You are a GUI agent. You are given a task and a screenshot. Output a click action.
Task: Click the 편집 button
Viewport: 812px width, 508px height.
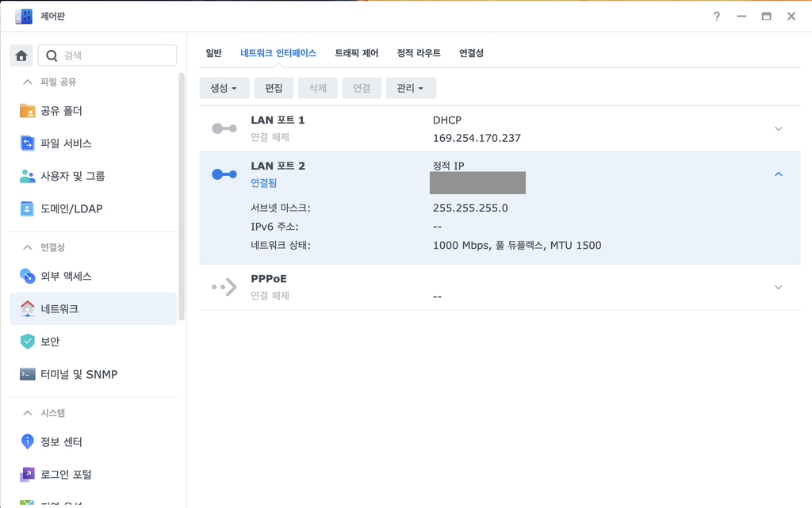click(274, 88)
